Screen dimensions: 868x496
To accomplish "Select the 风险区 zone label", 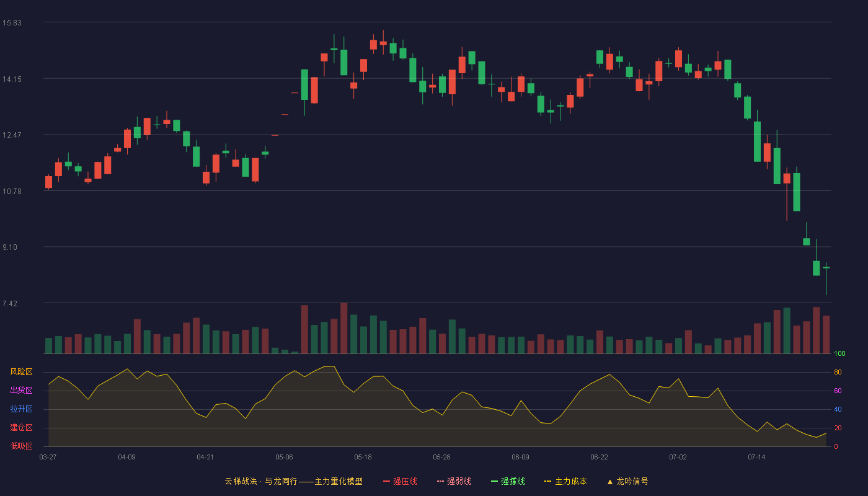I will coord(21,372).
